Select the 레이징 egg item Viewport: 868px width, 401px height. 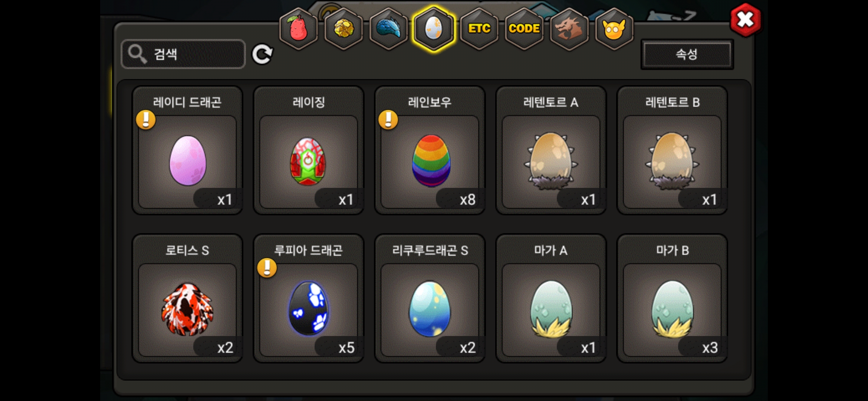coord(309,150)
